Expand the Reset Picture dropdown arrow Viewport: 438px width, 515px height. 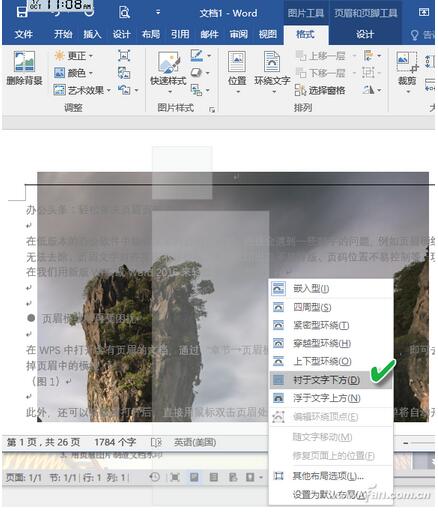click(x=136, y=90)
